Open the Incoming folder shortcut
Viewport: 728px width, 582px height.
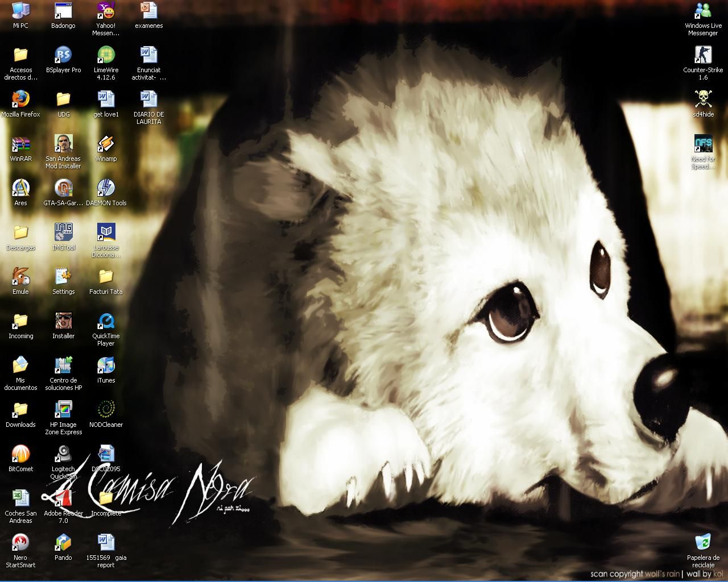click(x=20, y=321)
